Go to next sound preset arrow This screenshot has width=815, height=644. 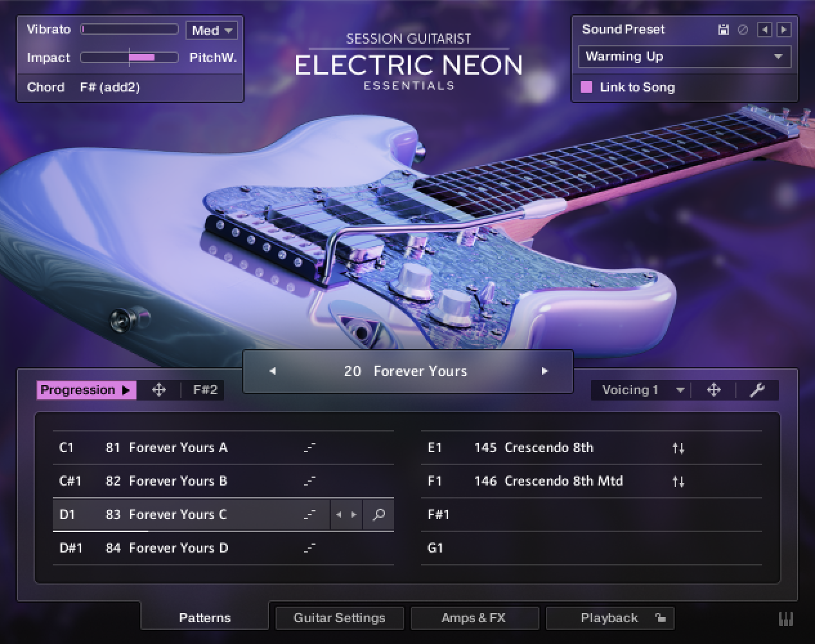coord(783,30)
